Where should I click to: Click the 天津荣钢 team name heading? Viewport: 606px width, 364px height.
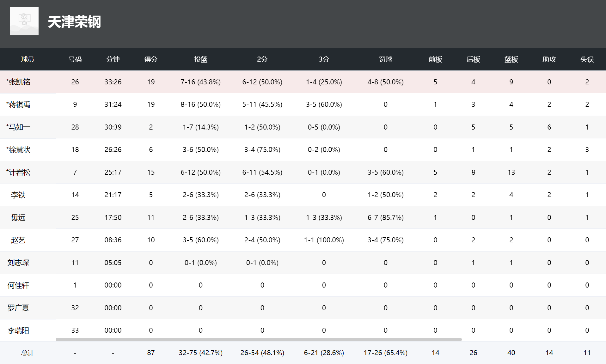click(x=74, y=22)
